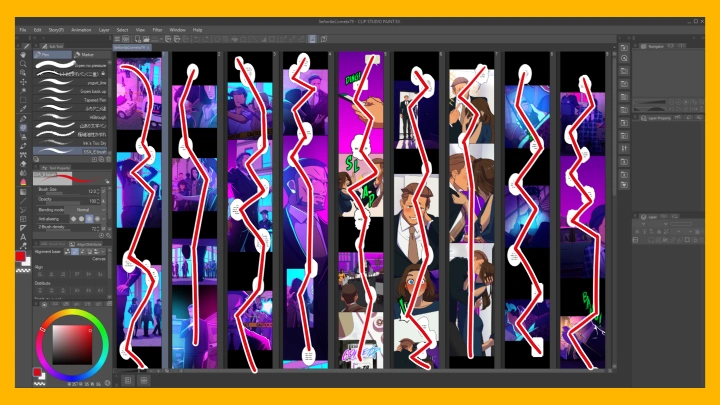Open the Animation menu
Screen dimensions: 720x405
click(83, 30)
